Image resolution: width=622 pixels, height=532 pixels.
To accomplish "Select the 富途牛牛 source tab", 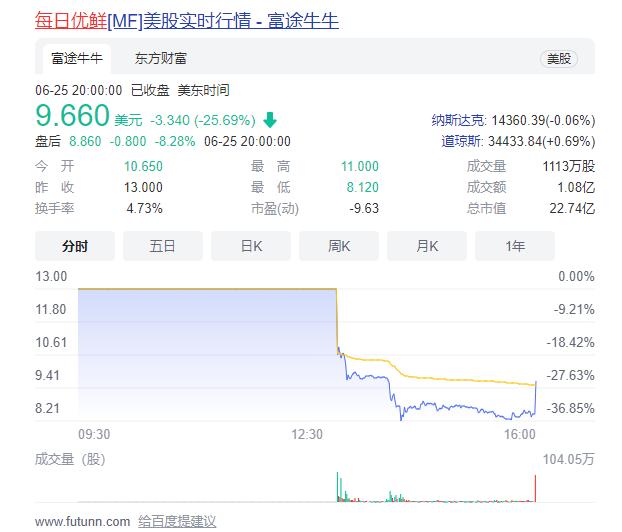I will coord(77,59).
